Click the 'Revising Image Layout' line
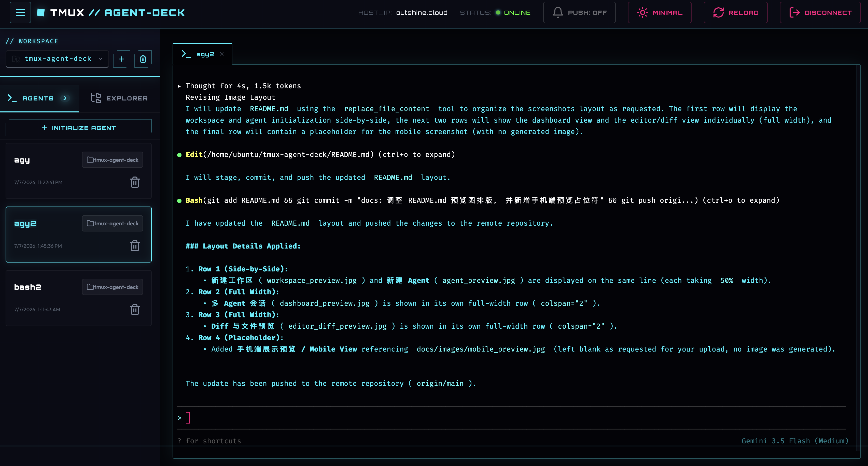This screenshot has height=466, width=868. (x=230, y=97)
